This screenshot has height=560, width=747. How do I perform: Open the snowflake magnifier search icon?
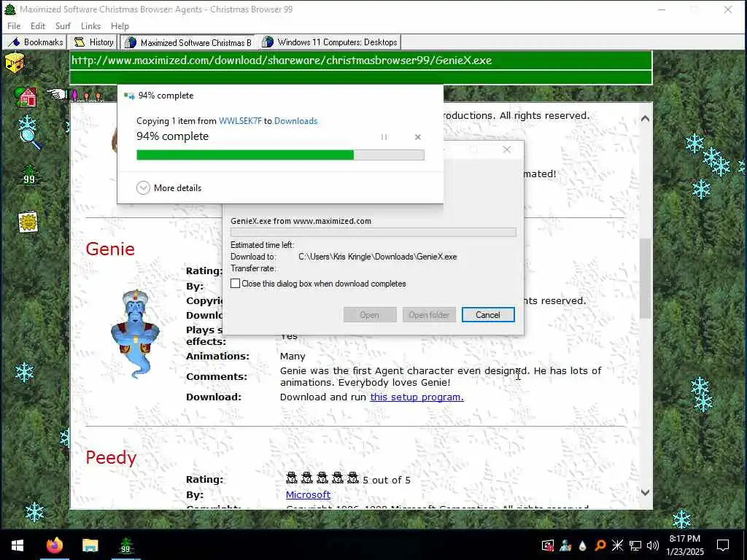28,133
